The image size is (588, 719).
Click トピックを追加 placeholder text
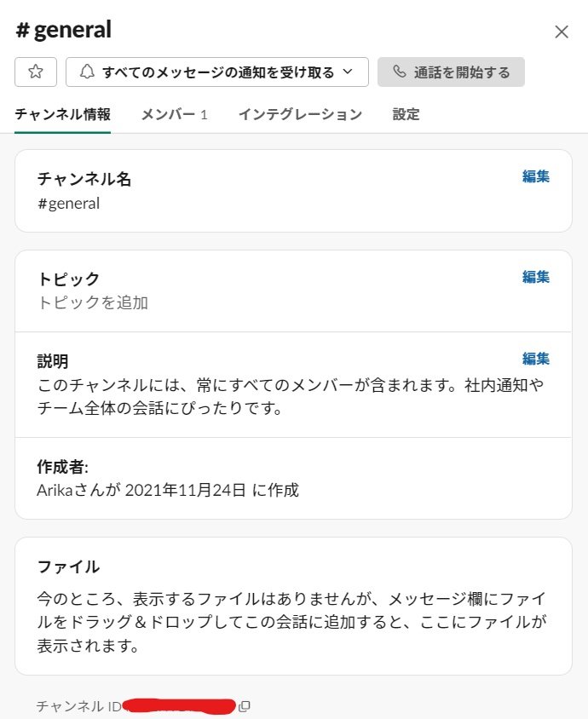tap(93, 302)
